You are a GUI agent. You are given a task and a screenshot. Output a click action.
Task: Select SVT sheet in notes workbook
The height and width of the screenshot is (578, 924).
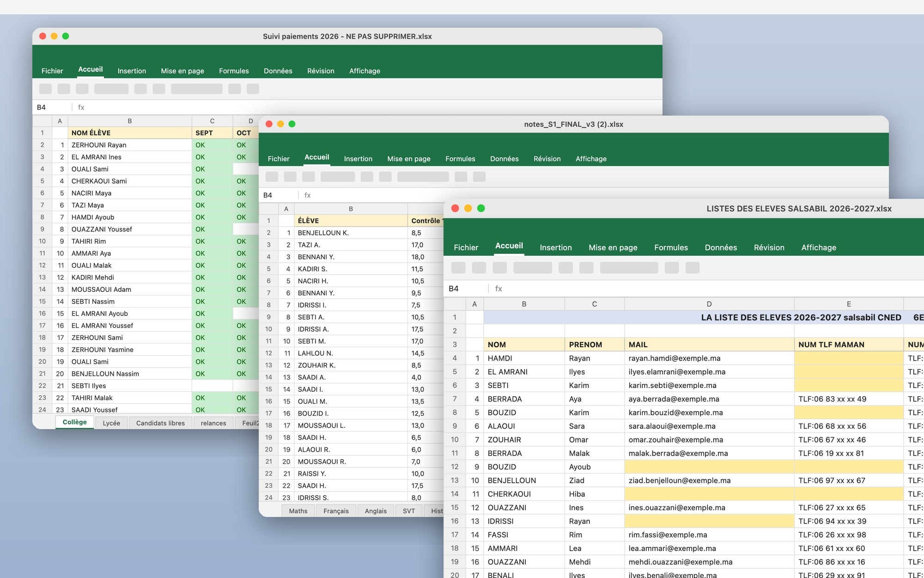(x=409, y=511)
